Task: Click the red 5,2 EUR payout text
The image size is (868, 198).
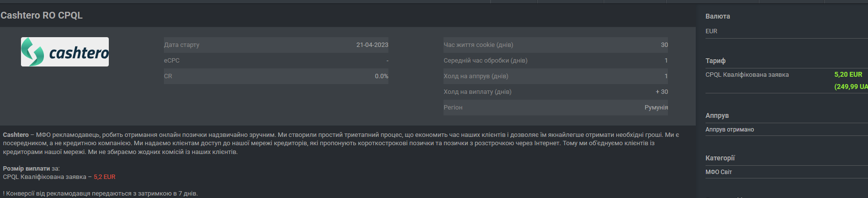Action: pyautogui.click(x=104, y=177)
